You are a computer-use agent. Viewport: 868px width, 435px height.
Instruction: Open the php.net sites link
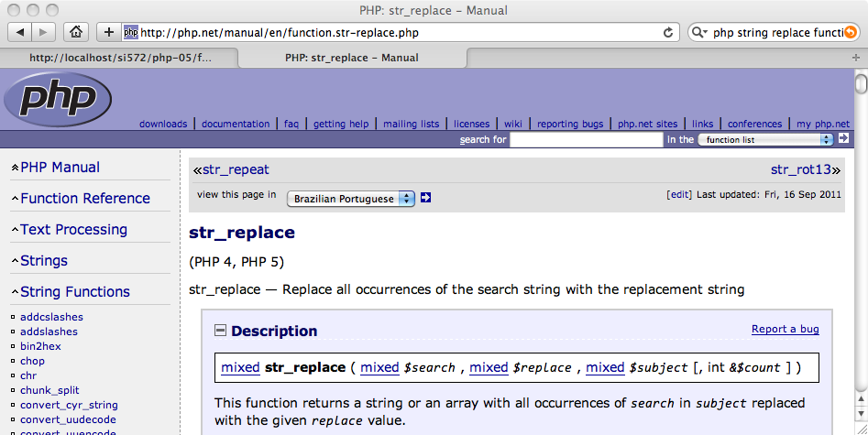[648, 124]
